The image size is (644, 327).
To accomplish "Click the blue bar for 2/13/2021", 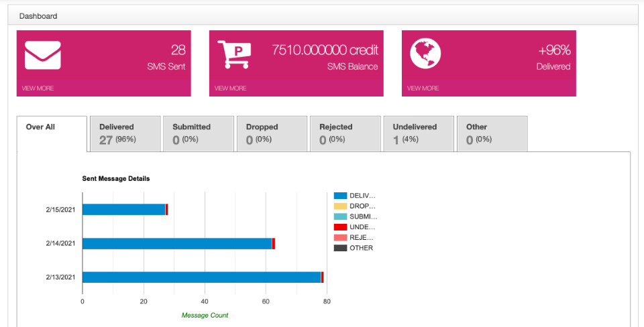I will click(202, 277).
